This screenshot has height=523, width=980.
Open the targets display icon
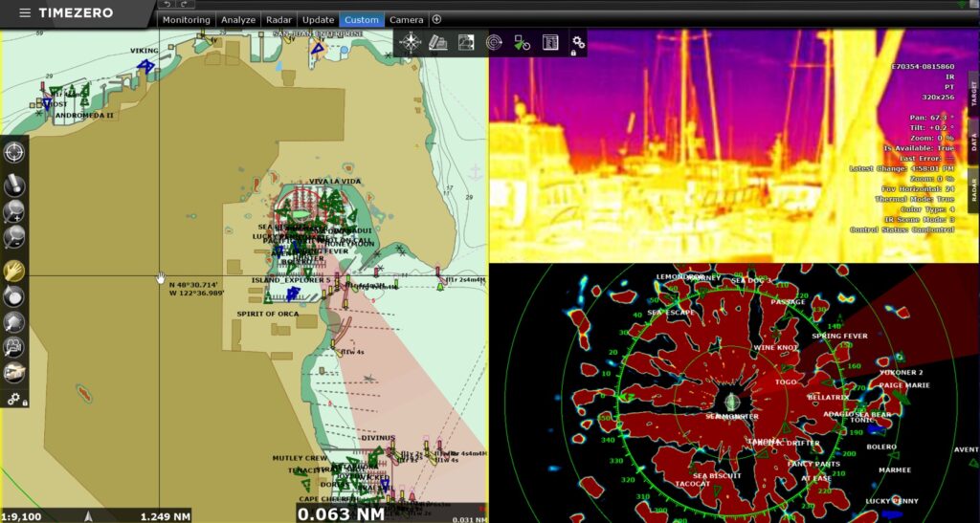(522, 42)
